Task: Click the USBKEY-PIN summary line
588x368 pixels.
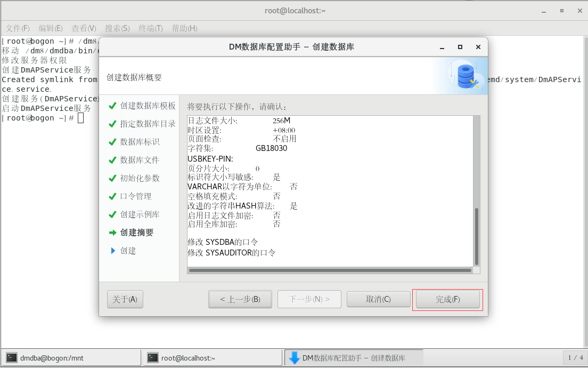Action: [x=210, y=159]
